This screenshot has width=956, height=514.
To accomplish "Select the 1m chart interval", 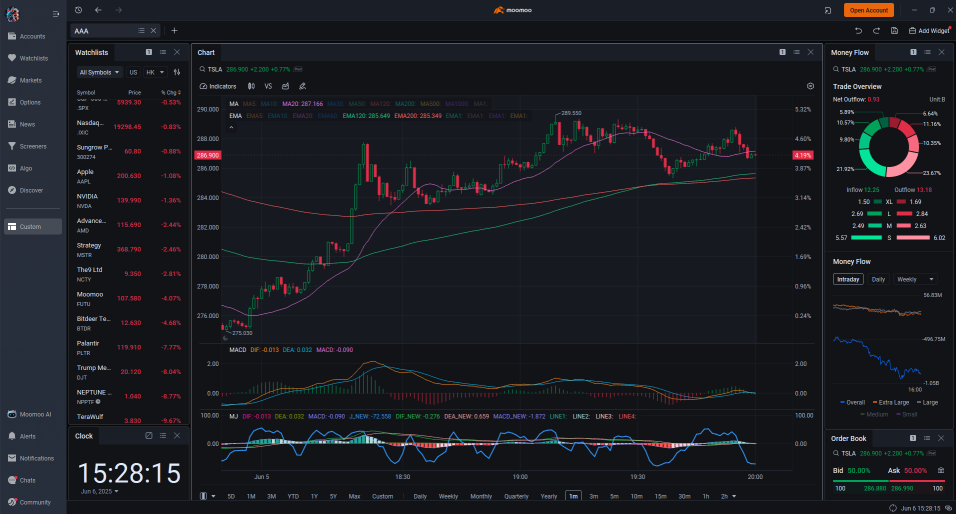I will [573, 496].
